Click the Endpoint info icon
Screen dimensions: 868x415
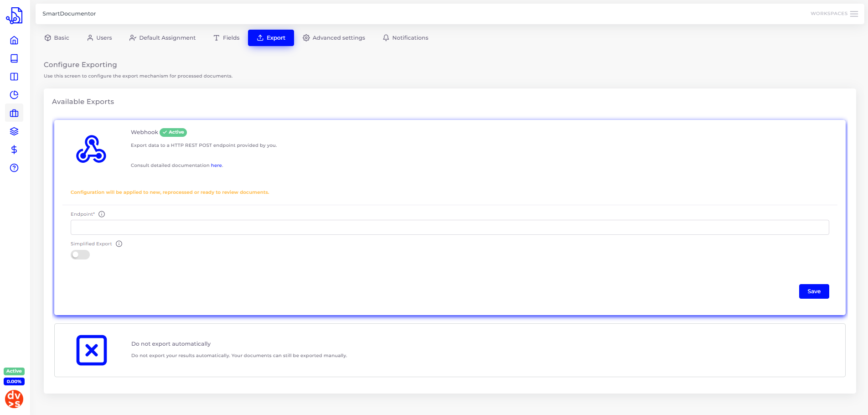pos(102,214)
